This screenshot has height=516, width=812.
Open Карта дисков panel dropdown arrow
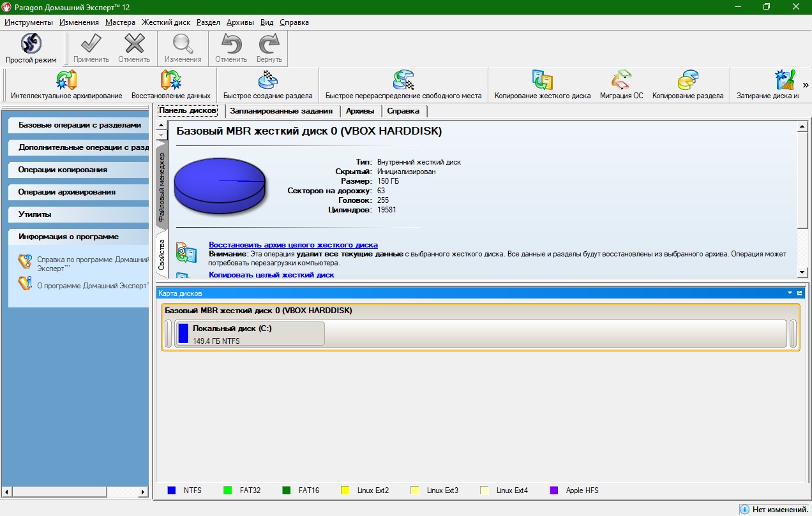pos(790,293)
